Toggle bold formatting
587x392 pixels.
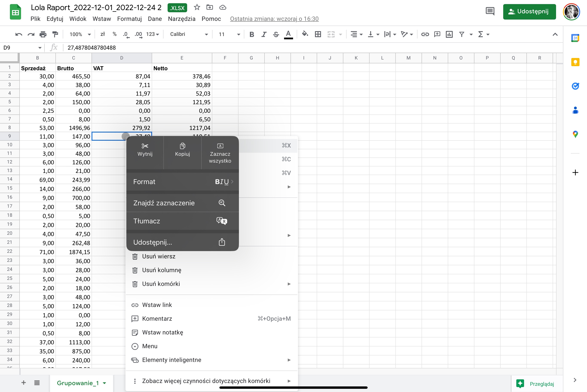tap(252, 34)
